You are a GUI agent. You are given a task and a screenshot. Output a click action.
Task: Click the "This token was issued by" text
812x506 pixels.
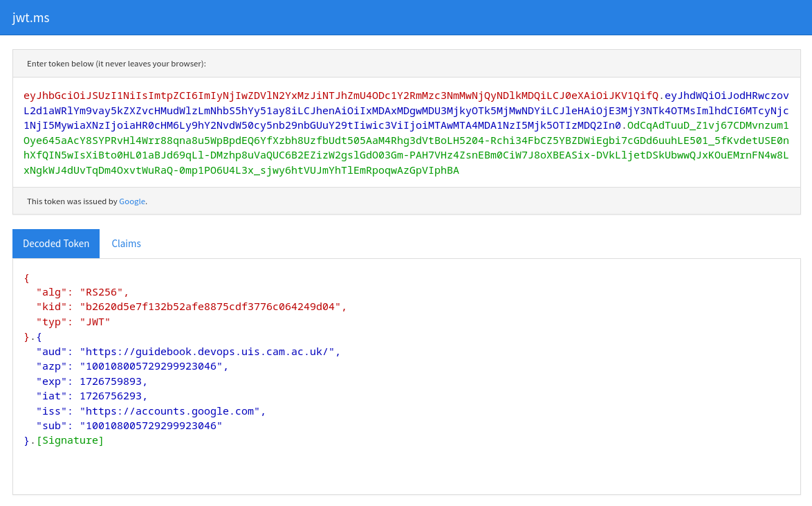(72, 201)
